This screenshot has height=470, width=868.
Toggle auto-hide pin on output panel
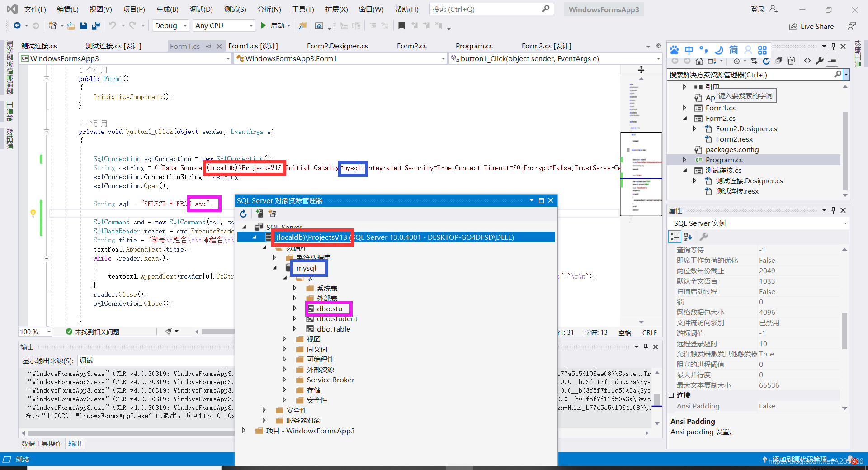pos(646,347)
